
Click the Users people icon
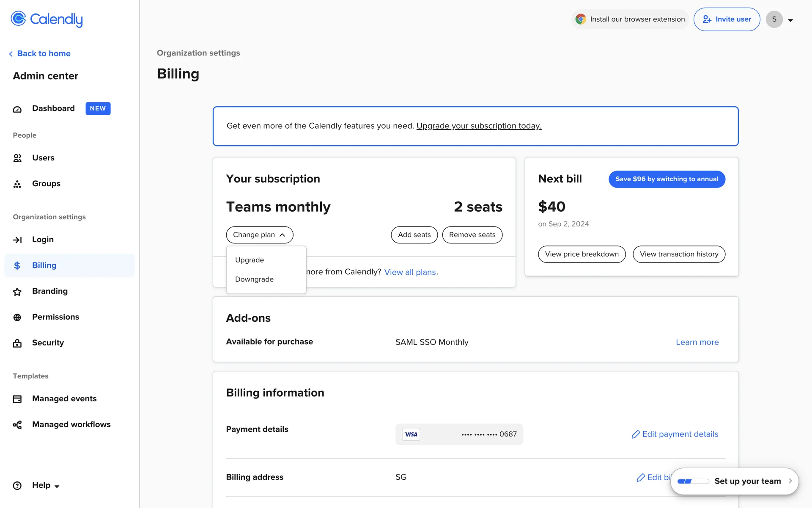pyautogui.click(x=17, y=158)
